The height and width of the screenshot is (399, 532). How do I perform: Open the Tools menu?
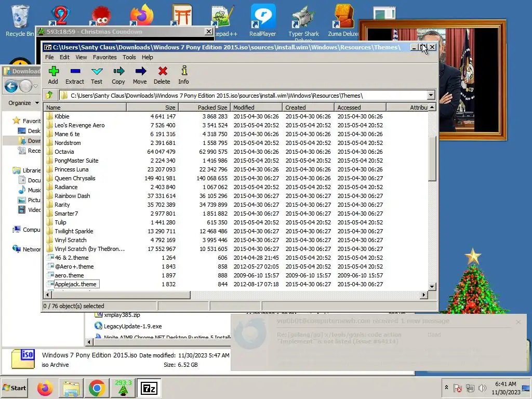[x=129, y=57]
